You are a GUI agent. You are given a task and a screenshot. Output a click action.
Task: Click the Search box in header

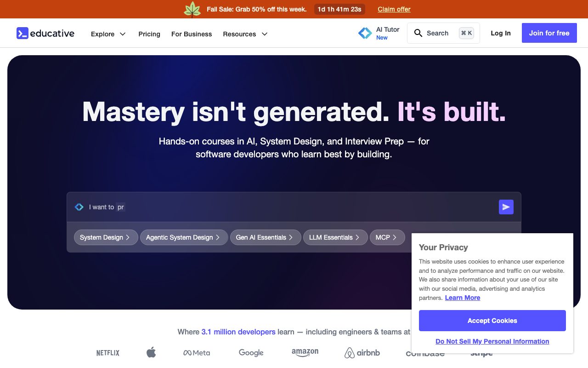coord(443,33)
